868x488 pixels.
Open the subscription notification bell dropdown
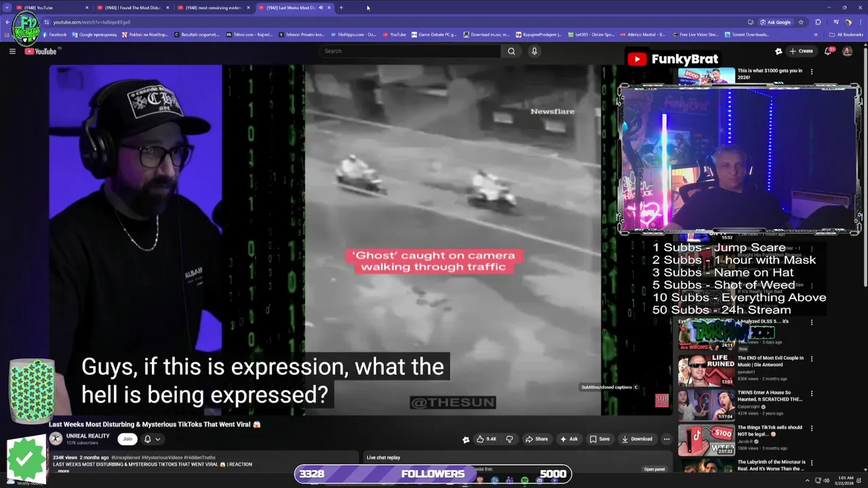tap(152, 439)
